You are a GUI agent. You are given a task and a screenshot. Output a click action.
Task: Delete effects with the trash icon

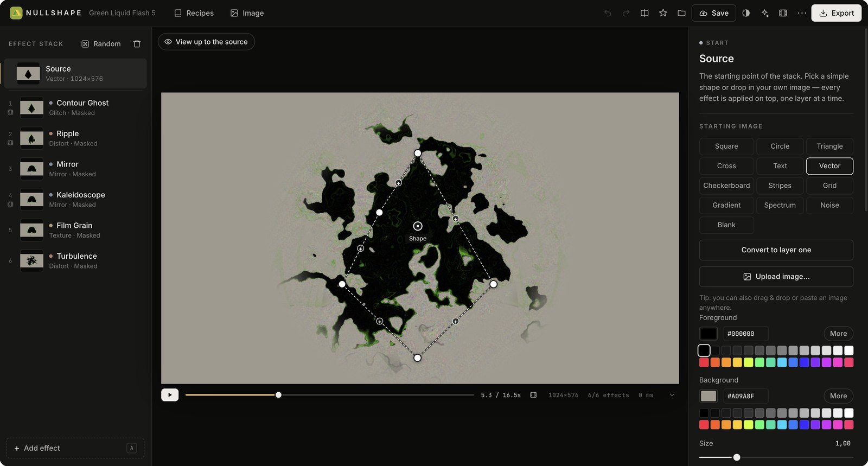pyautogui.click(x=137, y=44)
